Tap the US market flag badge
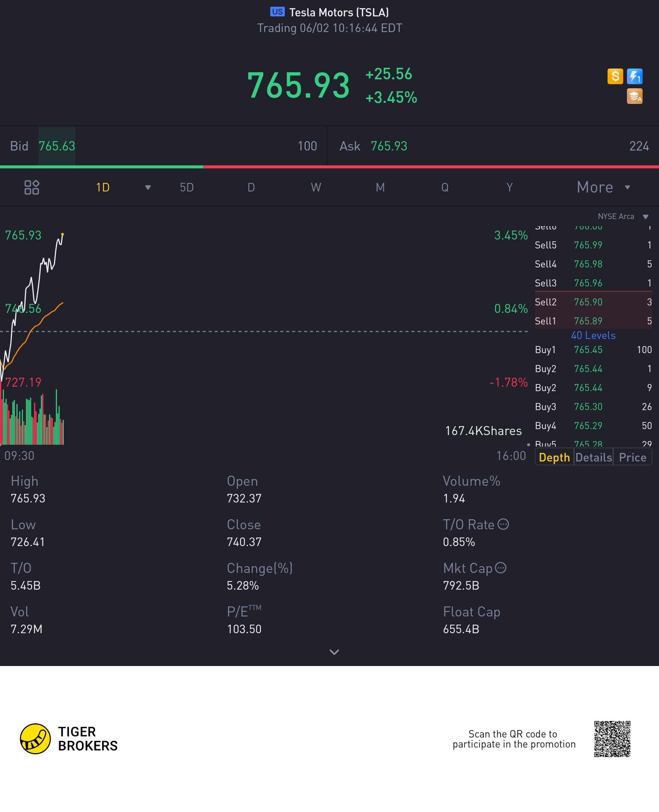This screenshot has height=812, width=659. [x=277, y=12]
